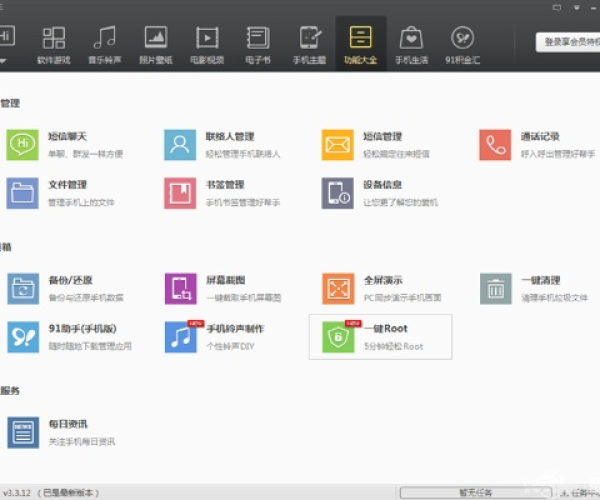Click the feedback message icon in title bar
Viewport: 600px width, 500px height.
coord(557,7)
